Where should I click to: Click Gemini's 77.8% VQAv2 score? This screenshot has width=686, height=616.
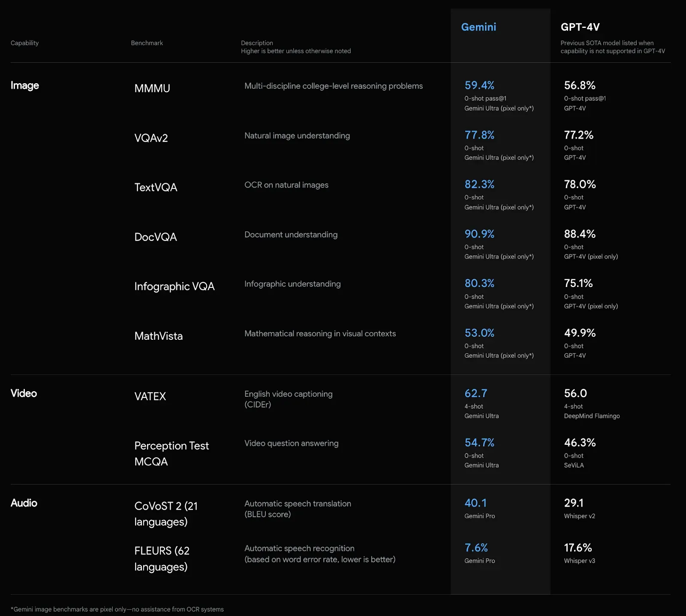(479, 135)
